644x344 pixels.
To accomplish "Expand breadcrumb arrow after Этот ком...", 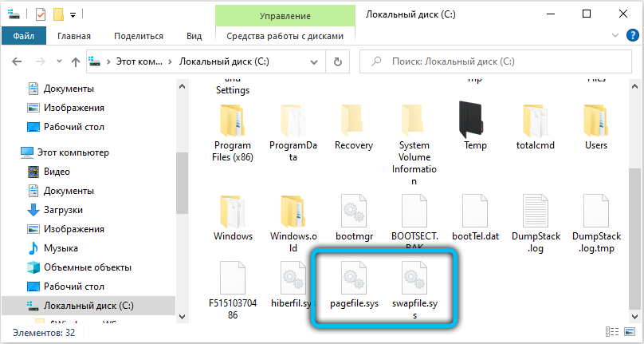I will 171,61.
